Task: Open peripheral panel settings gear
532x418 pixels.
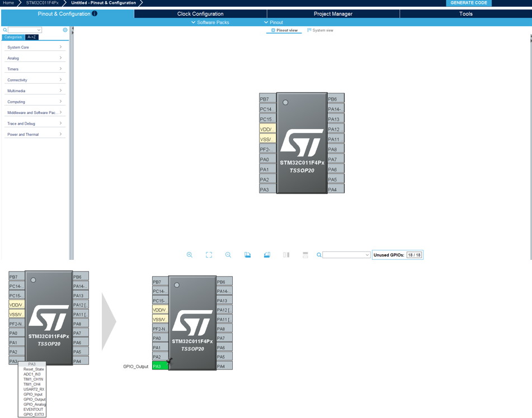Action: (x=65, y=30)
